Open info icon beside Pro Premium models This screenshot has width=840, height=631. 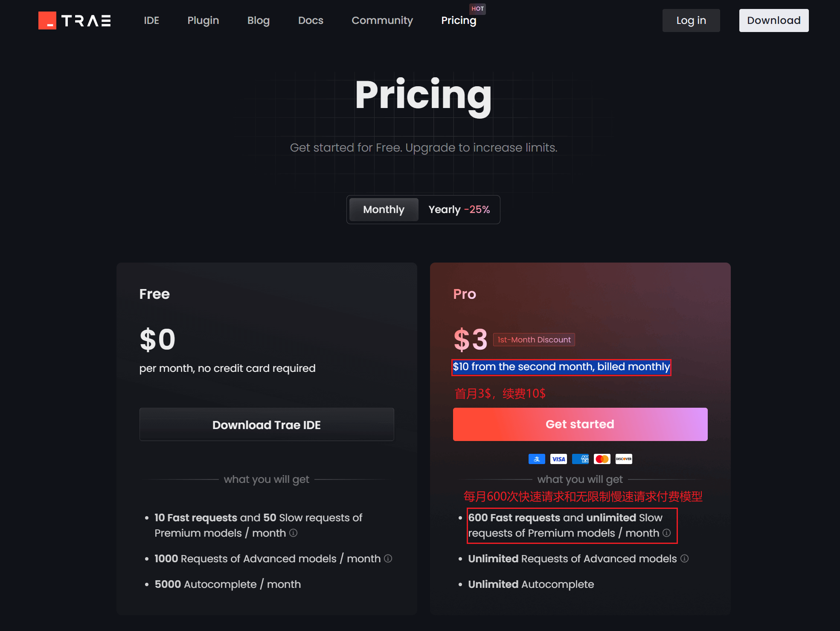666,533
